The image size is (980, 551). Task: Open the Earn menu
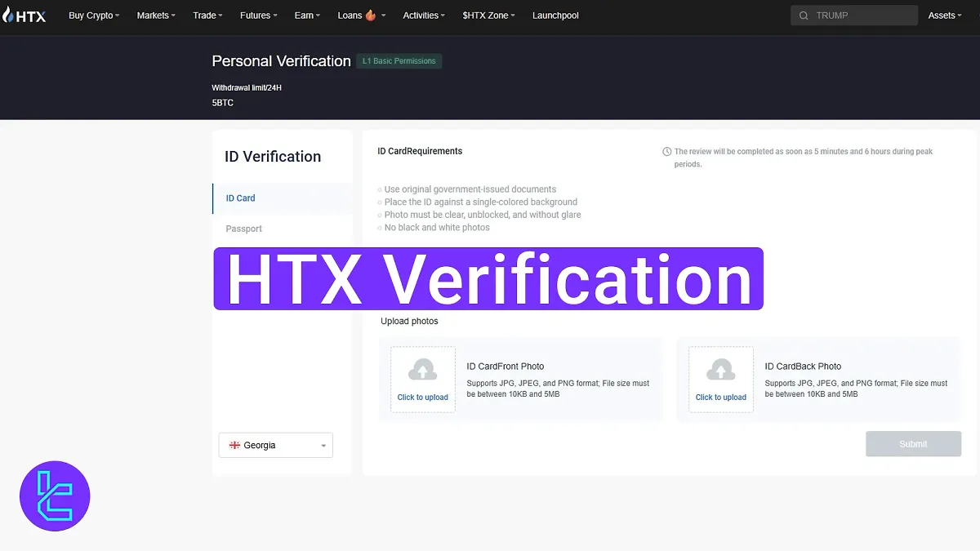[x=305, y=15]
